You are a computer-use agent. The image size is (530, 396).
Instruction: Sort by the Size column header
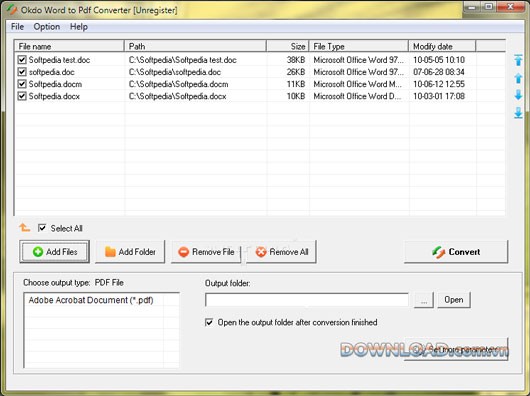click(x=288, y=46)
